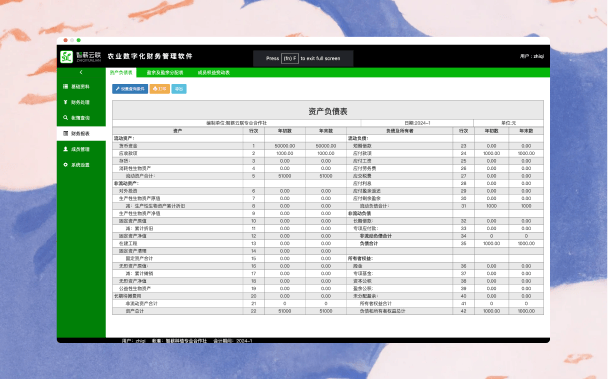Switch to the 成员权益变动表 tab

click(x=214, y=73)
